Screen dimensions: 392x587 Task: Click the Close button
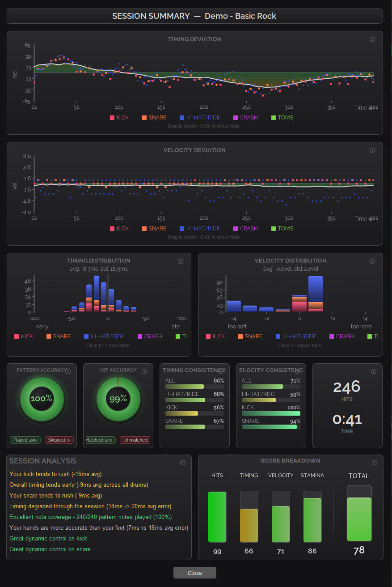[195, 573]
